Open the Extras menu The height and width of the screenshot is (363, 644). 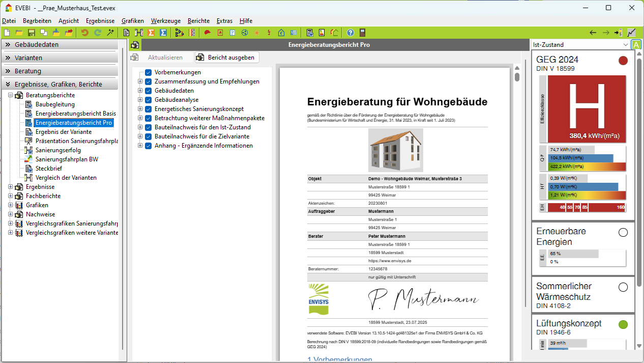click(224, 21)
